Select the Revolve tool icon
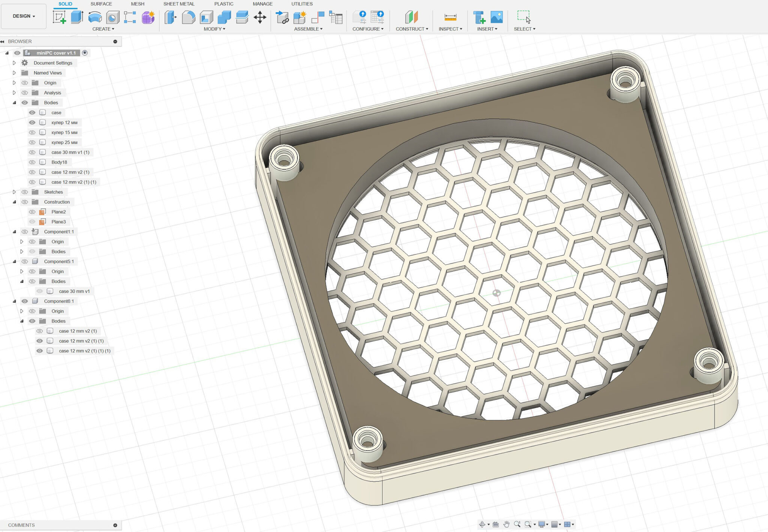 95,17
